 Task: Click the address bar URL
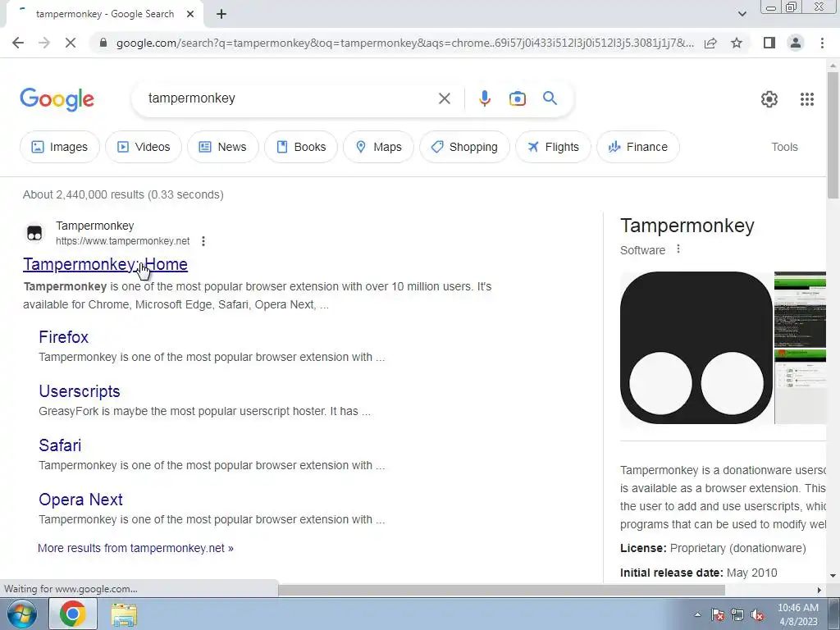405,43
